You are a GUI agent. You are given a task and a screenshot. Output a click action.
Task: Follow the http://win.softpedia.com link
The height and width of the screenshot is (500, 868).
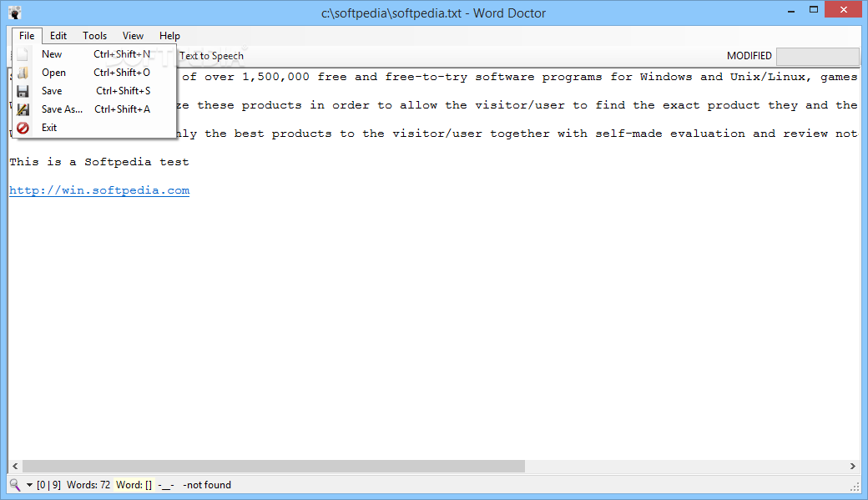pyautogui.click(x=99, y=190)
